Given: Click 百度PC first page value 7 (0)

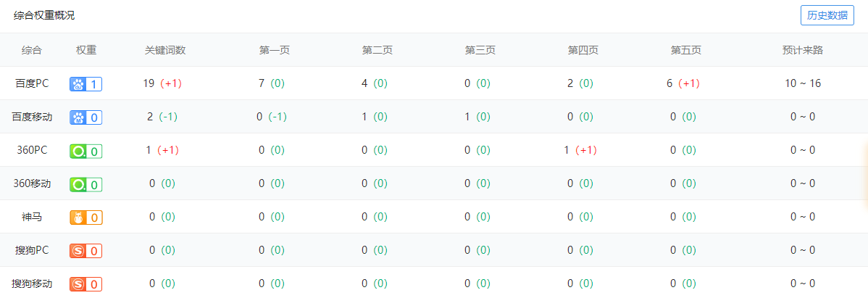Looking at the screenshot, I should pos(271,83).
